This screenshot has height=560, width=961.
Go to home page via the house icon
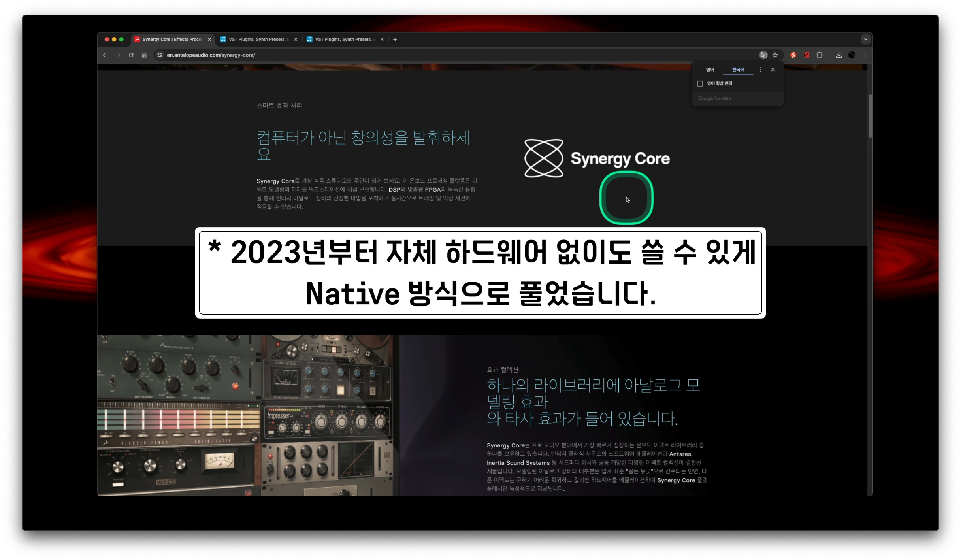pos(144,55)
